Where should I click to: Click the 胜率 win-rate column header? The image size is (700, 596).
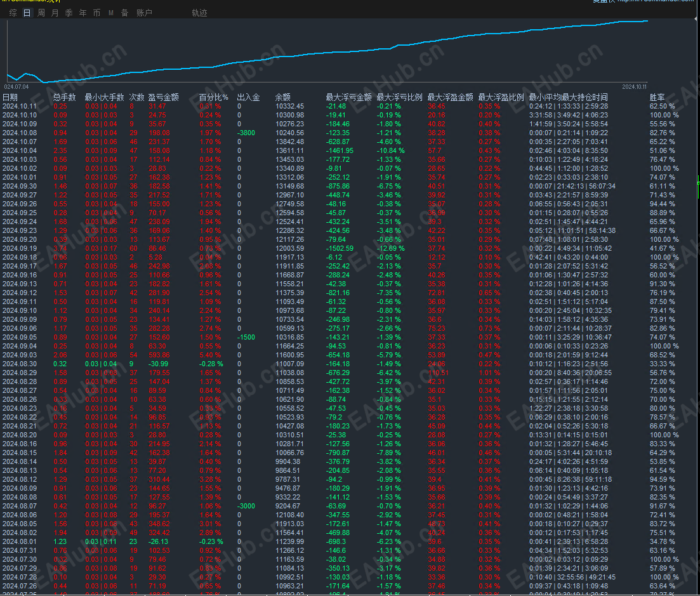coord(657,97)
